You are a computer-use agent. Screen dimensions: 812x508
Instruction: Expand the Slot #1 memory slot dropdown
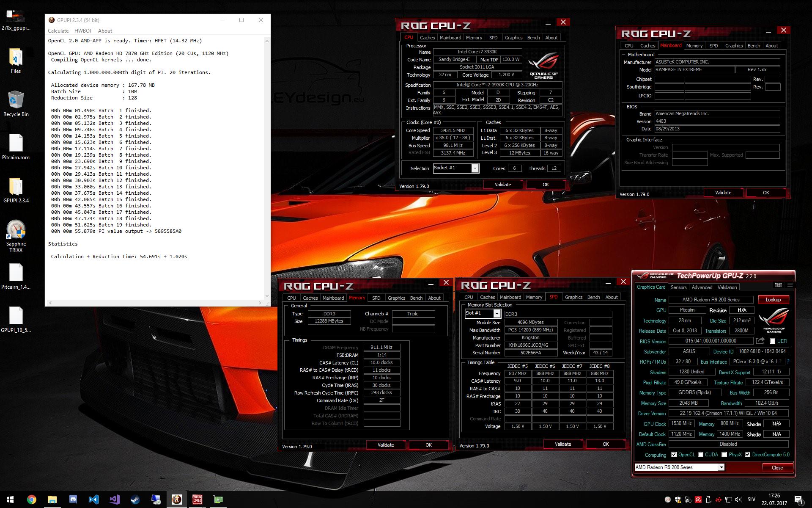pos(497,314)
